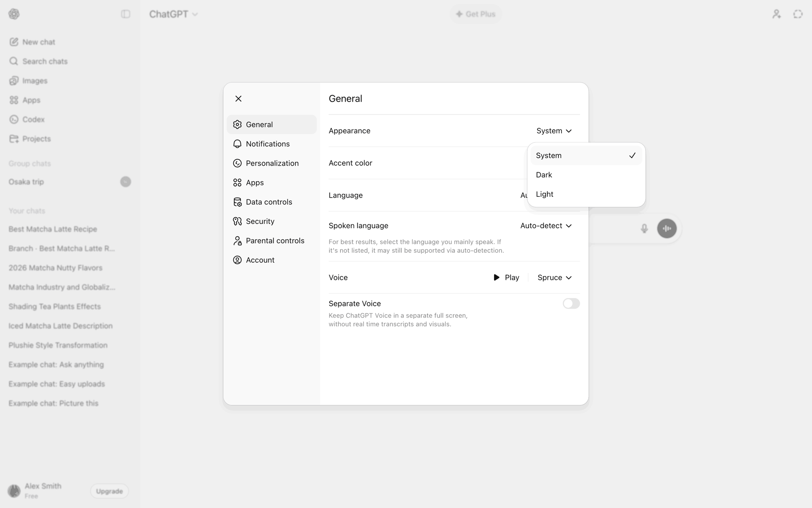The width and height of the screenshot is (812, 508).
Task: Open Example chat: Easy uploads
Action: coord(69,384)
